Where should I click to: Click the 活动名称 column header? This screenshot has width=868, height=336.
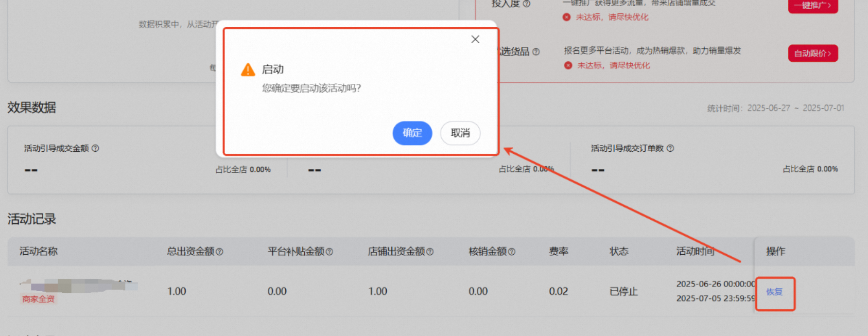click(x=39, y=251)
